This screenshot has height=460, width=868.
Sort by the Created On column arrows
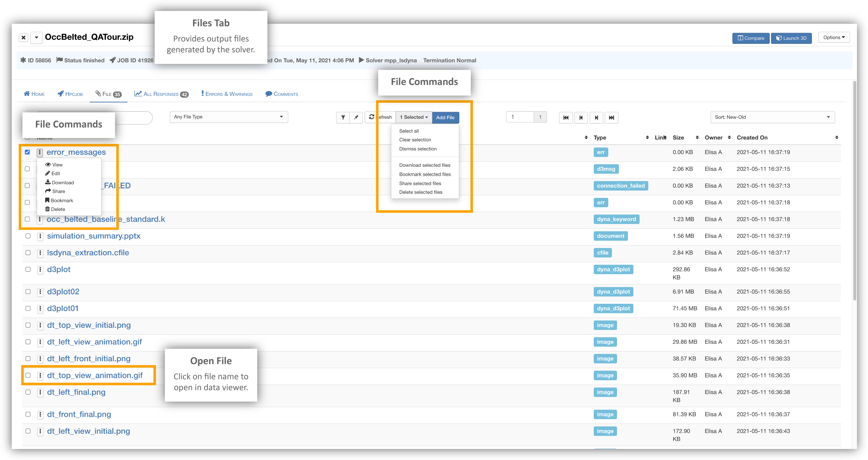coord(837,137)
